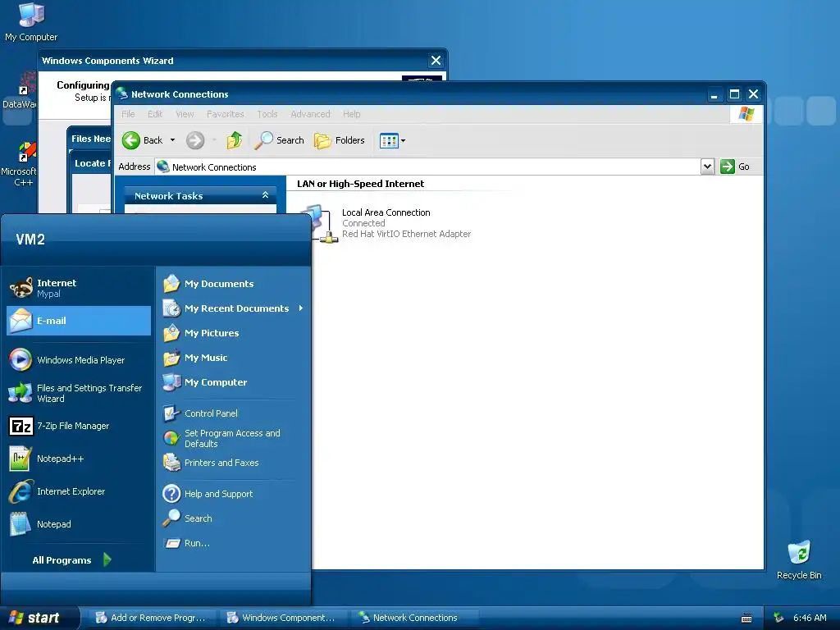The width and height of the screenshot is (840, 630).
Task: Open the Address bar dropdown arrow
Action: click(x=707, y=167)
